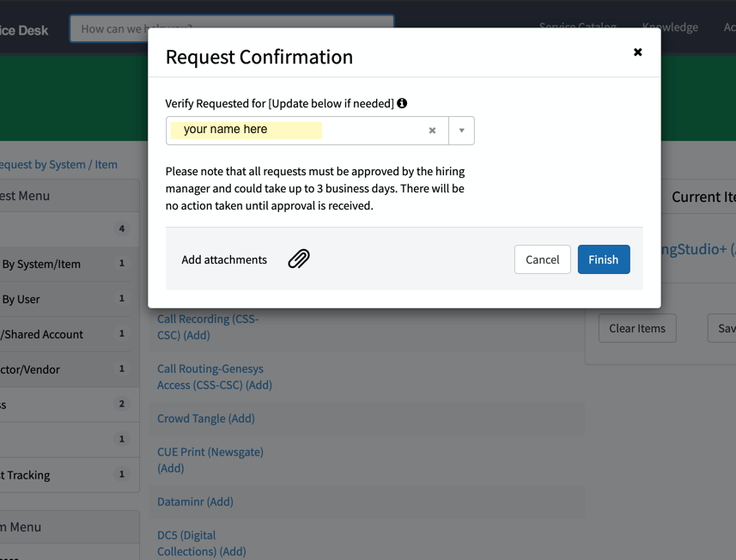Add the Dataminr item
736x560 pixels.
195,502
